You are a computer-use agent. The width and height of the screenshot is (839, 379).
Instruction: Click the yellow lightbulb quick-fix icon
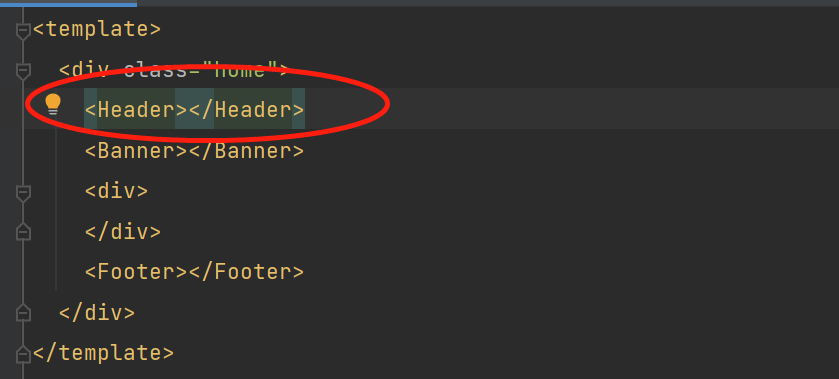click(52, 104)
